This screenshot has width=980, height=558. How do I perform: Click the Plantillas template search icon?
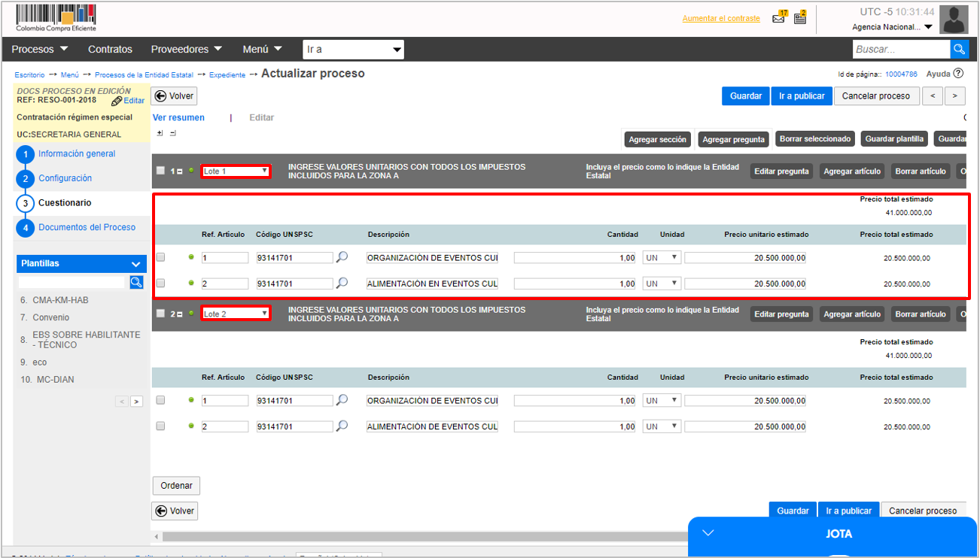[x=136, y=282]
